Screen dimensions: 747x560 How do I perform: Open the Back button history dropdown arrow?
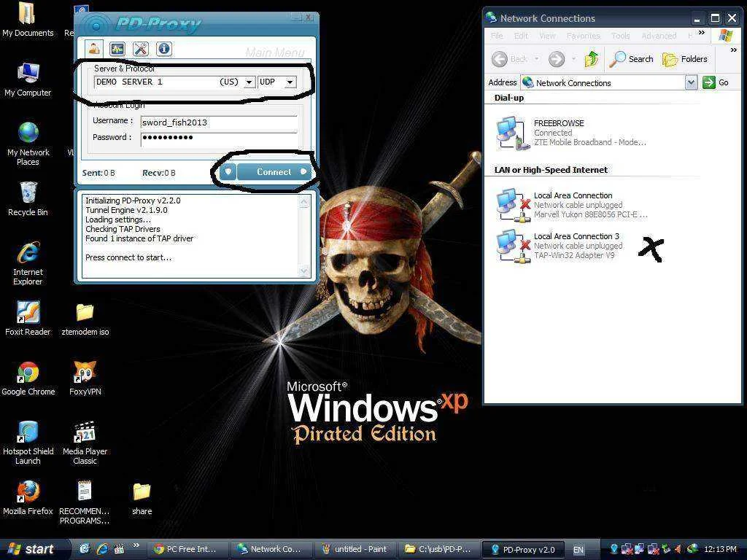pos(536,59)
